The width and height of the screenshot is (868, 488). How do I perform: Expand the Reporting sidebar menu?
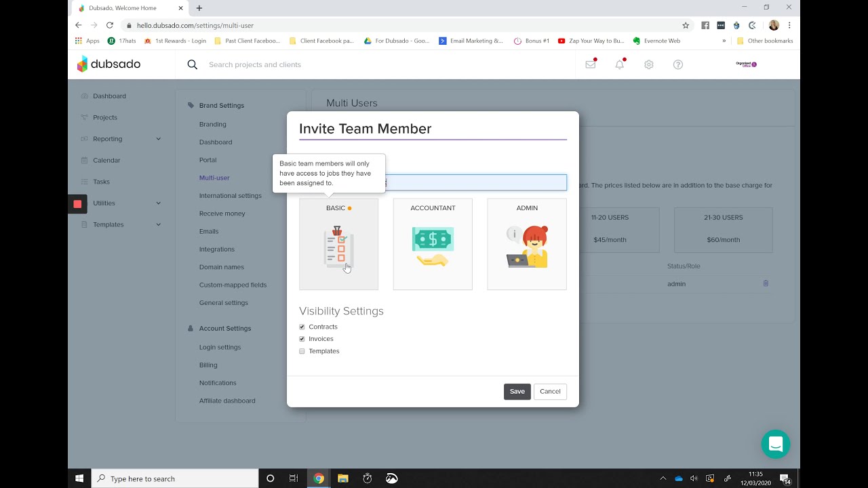pyautogui.click(x=121, y=139)
